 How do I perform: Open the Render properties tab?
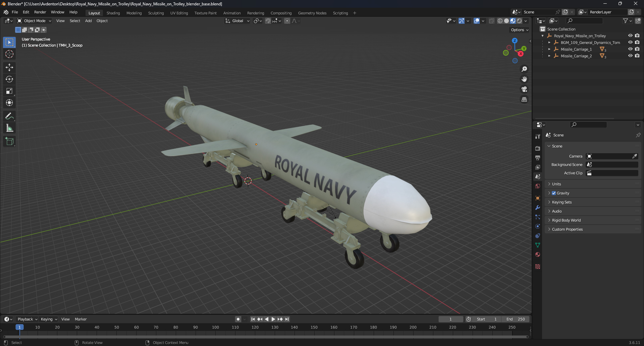coord(538,148)
